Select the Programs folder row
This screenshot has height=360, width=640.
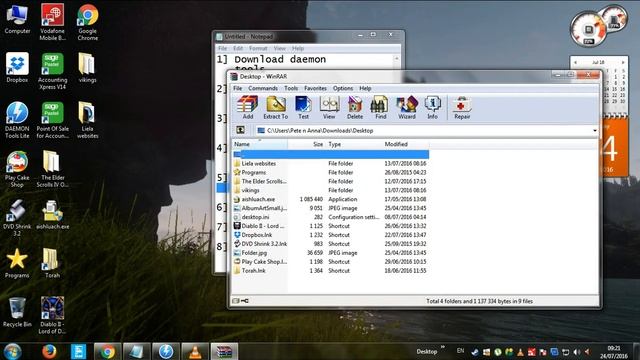coord(331,172)
